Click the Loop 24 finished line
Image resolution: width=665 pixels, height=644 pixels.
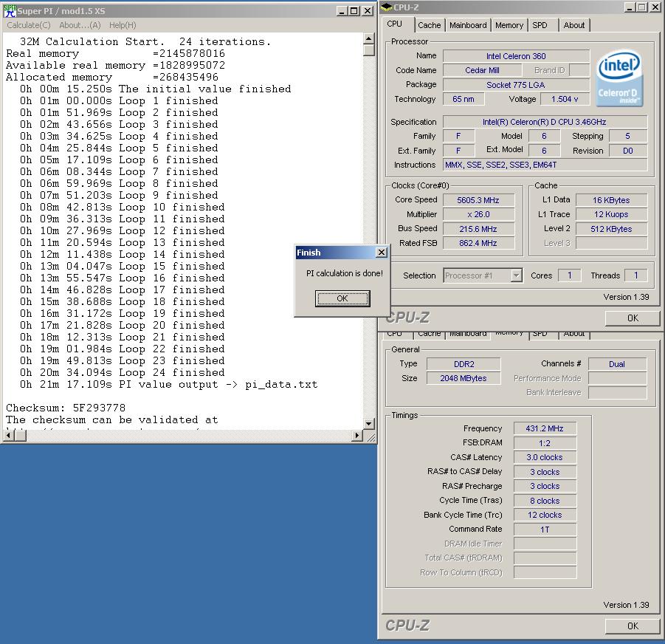coord(123,372)
